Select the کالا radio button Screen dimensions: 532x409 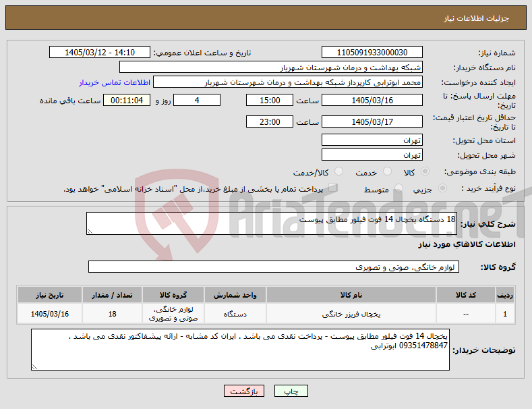[x=425, y=171]
